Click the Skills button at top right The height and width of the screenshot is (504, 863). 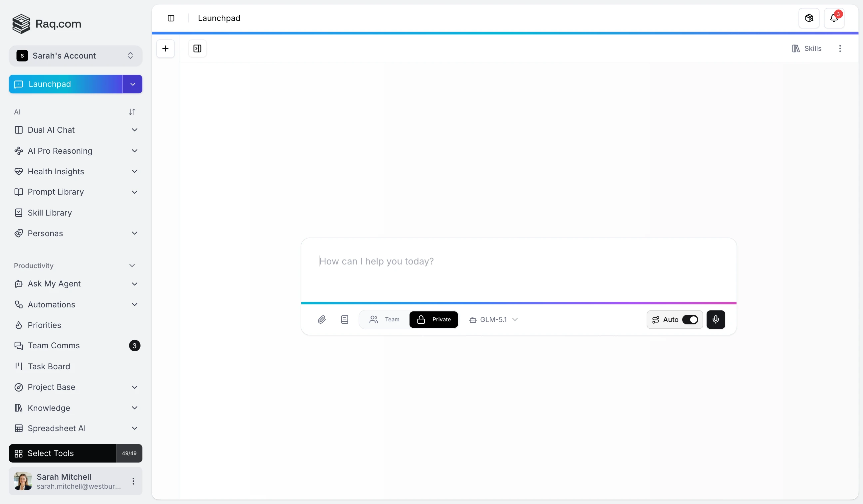(x=806, y=49)
